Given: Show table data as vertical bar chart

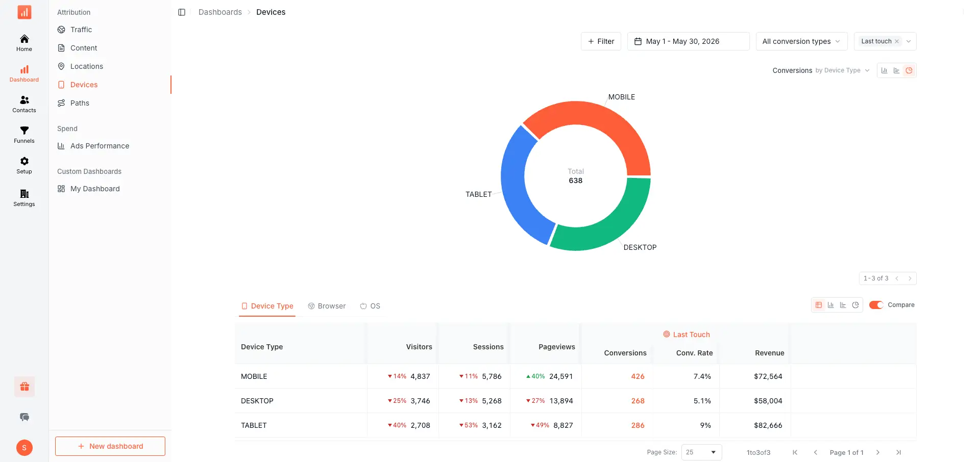Looking at the screenshot, I should (831, 305).
